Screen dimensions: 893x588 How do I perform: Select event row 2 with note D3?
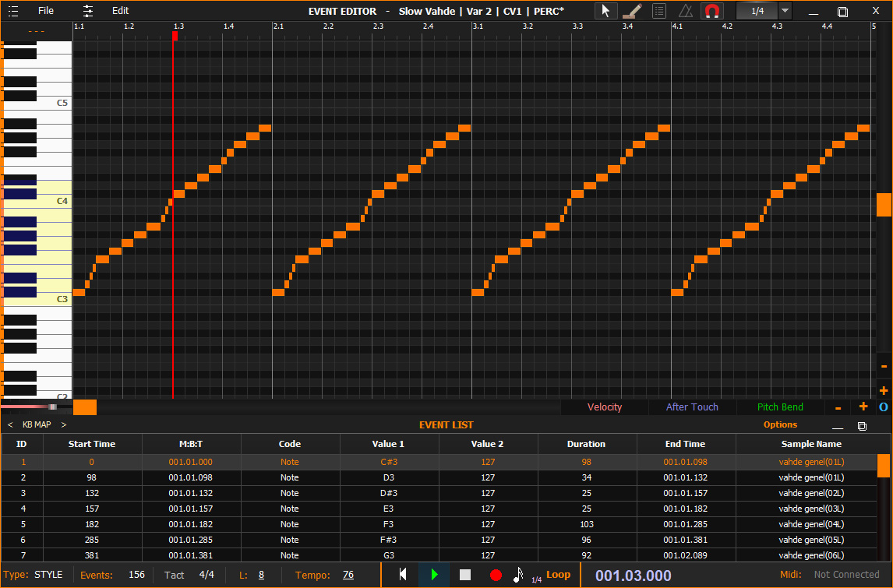click(x=312, y=477)
